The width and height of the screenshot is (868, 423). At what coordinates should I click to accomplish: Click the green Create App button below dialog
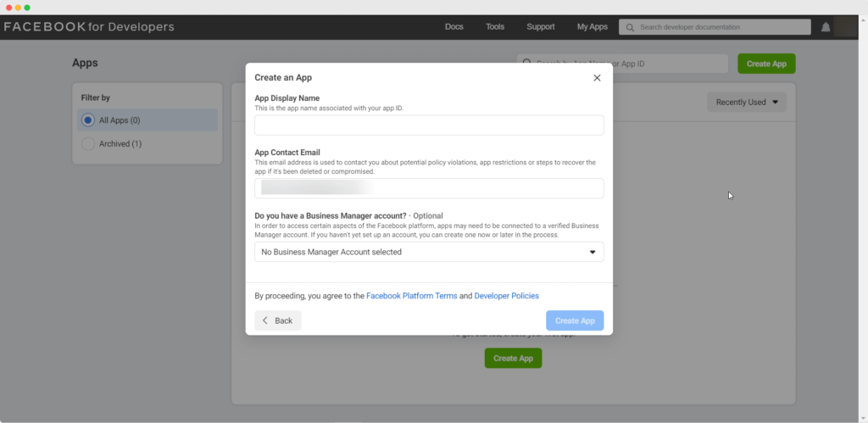pos(513,359)
